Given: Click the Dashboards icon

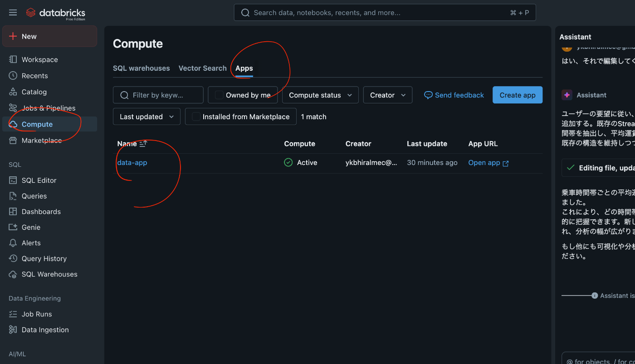Looking at the screenshot, I should [x=13, y=212].
